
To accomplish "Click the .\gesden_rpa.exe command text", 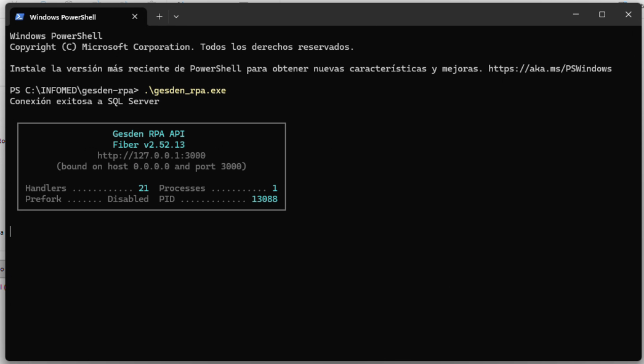I will pyautogui.click(x=185, y=91).
